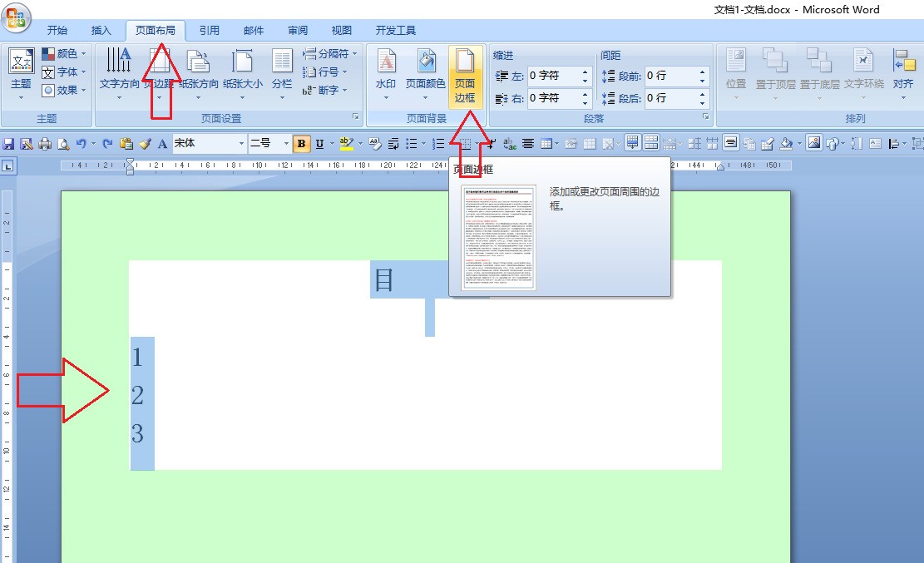Viewport: 924px width, 563px height.
Task: Toggle Bold formatting button
Action: pyautogui.click(x=302, y=143)
